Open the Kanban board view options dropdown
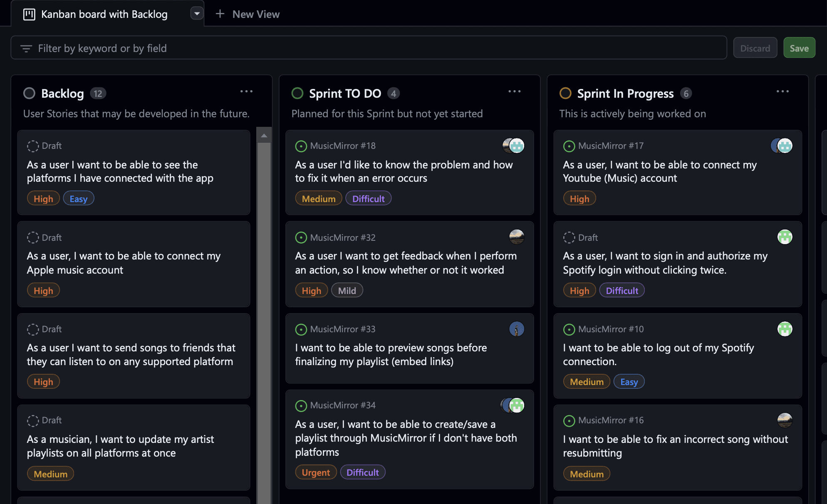 [197, 14]
